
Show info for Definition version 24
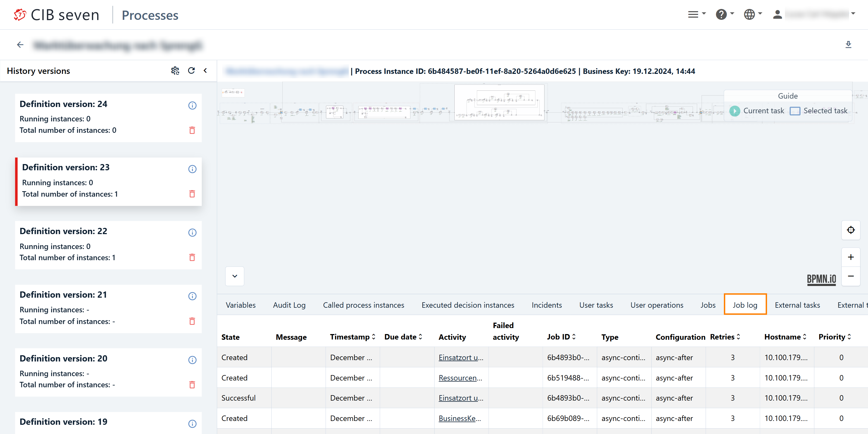point(192,106)
